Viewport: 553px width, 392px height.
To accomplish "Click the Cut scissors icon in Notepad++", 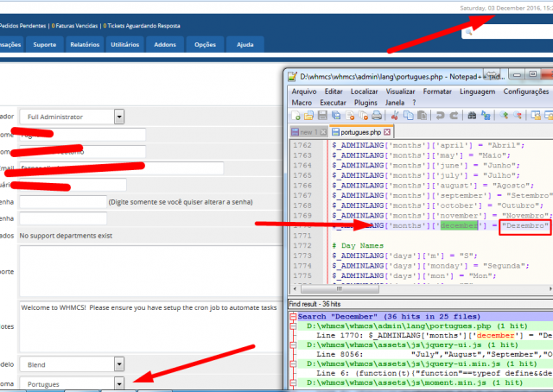I will pos(395,116).
